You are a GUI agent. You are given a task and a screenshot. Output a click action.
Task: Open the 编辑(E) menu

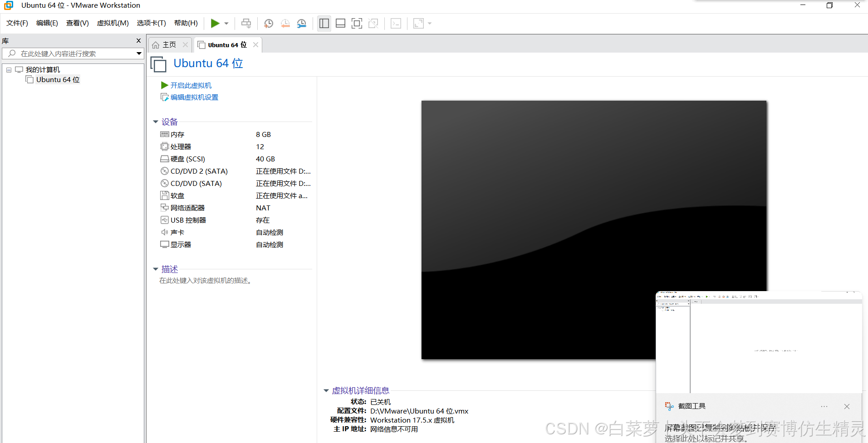47,23
